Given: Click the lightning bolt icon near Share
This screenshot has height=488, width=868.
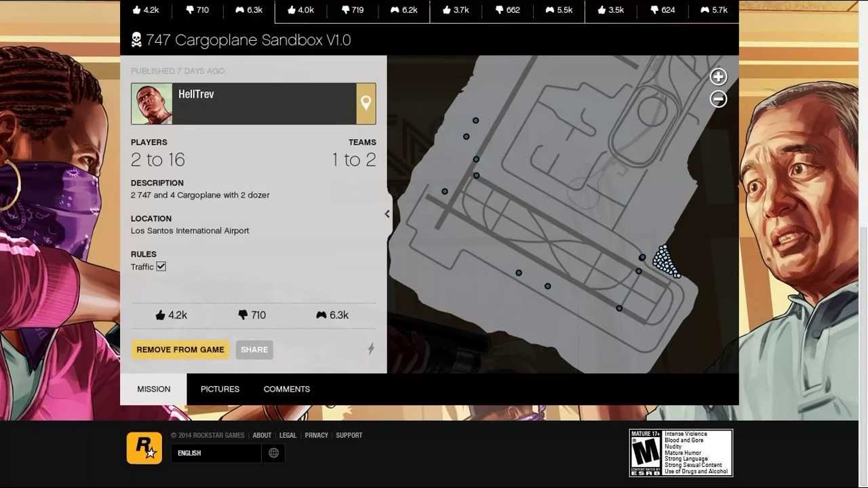Looking at the screenshot, I should tap(371, 348).
